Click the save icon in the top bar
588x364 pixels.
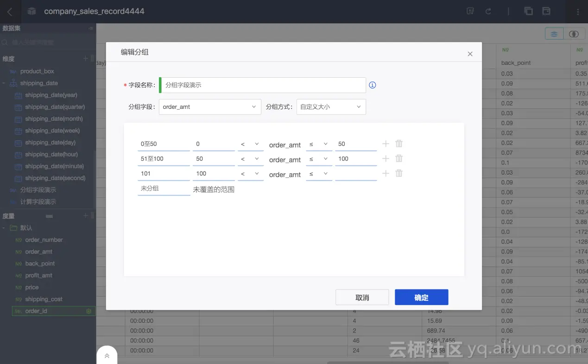(546, 11)
